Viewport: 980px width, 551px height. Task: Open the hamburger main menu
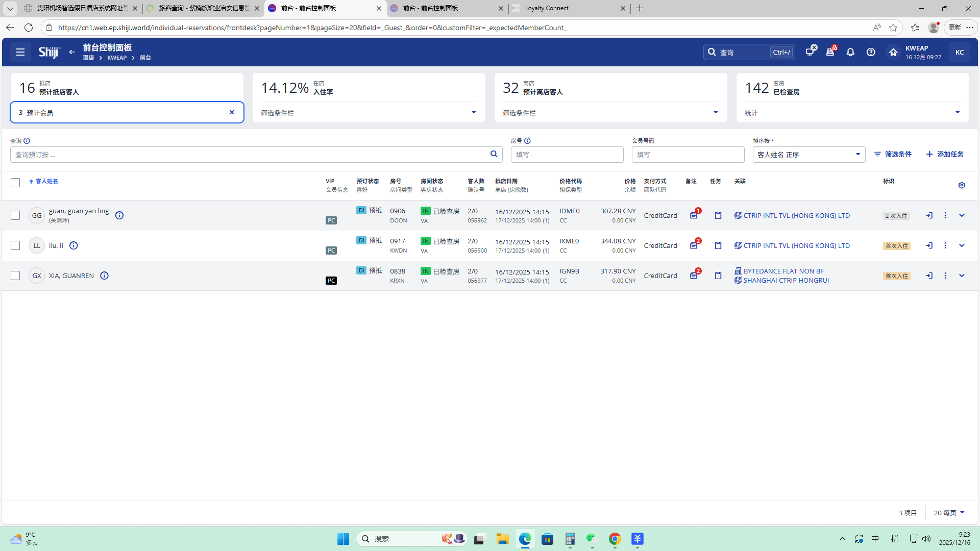[20, 52]
